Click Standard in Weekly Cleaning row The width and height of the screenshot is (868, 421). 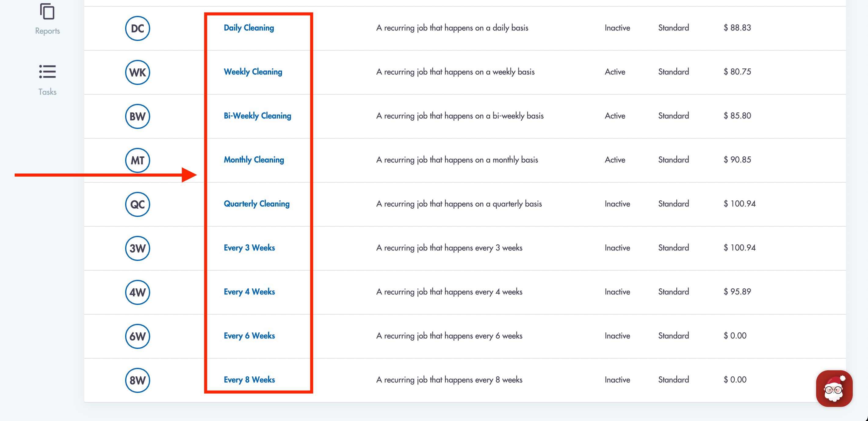click(x=674, y=71)
